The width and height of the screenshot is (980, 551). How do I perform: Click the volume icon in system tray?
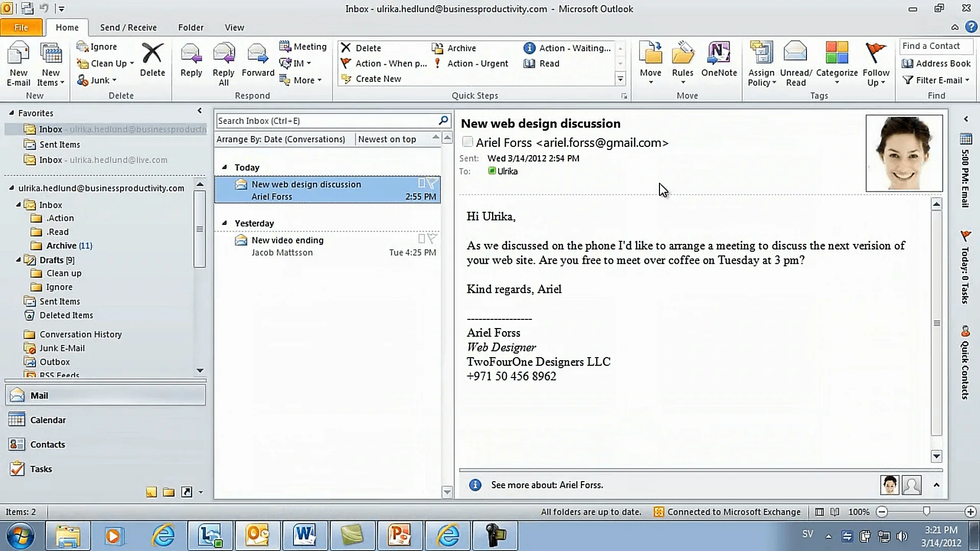pos(902,536)
